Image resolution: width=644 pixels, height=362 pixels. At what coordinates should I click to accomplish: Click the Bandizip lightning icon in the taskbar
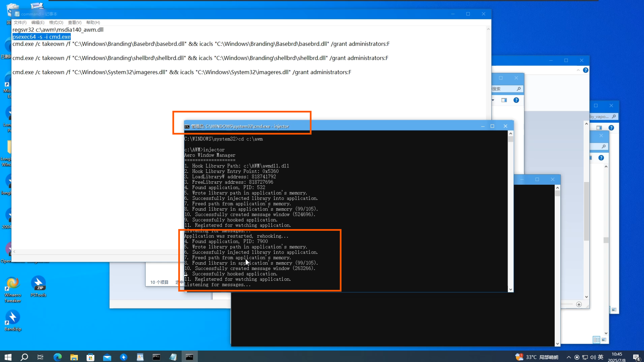point(124,357)
